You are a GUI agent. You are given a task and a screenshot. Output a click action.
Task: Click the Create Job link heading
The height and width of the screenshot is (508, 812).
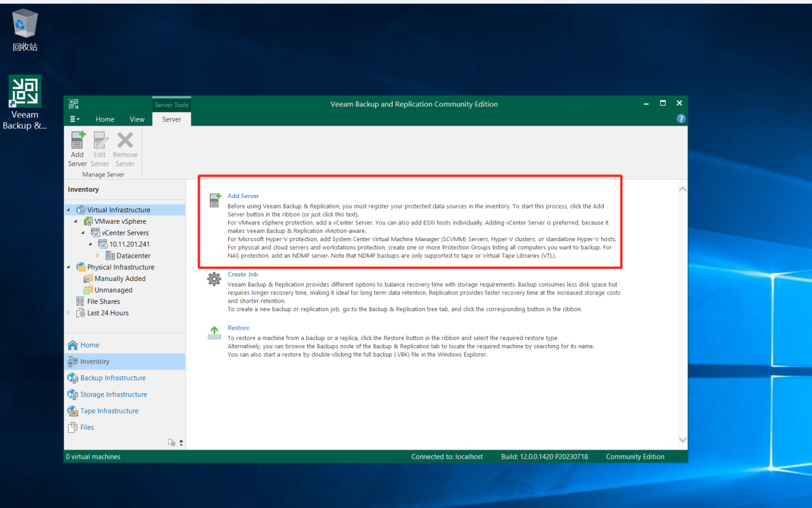click(x=242, y=275)
